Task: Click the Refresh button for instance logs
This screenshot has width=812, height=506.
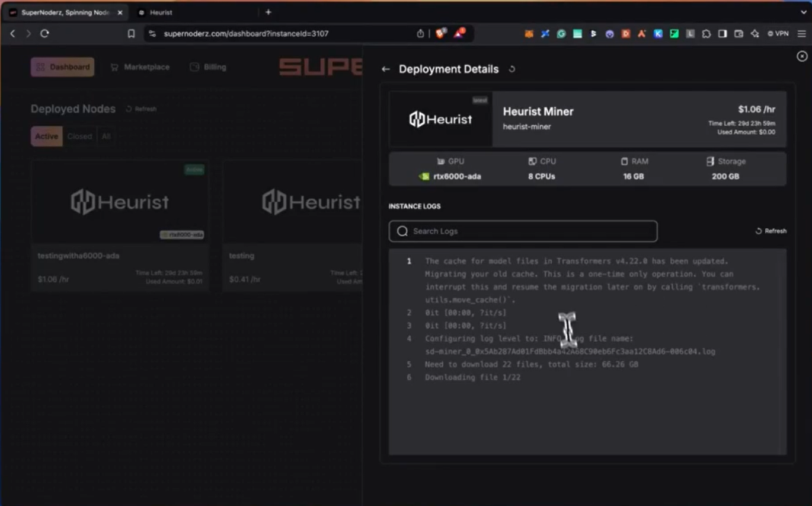Action: (x=771, y=231)
